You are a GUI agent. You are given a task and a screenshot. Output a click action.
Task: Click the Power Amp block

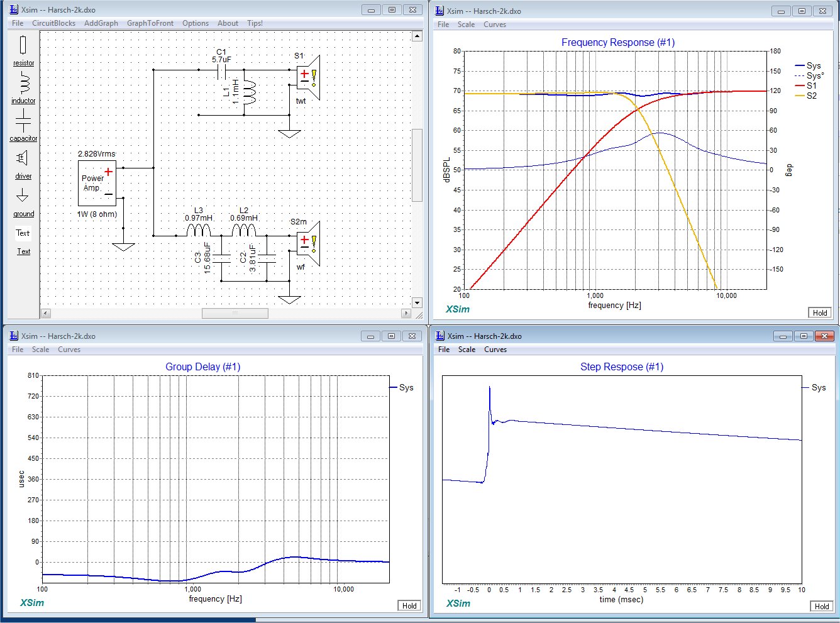(x=97, y=183)
